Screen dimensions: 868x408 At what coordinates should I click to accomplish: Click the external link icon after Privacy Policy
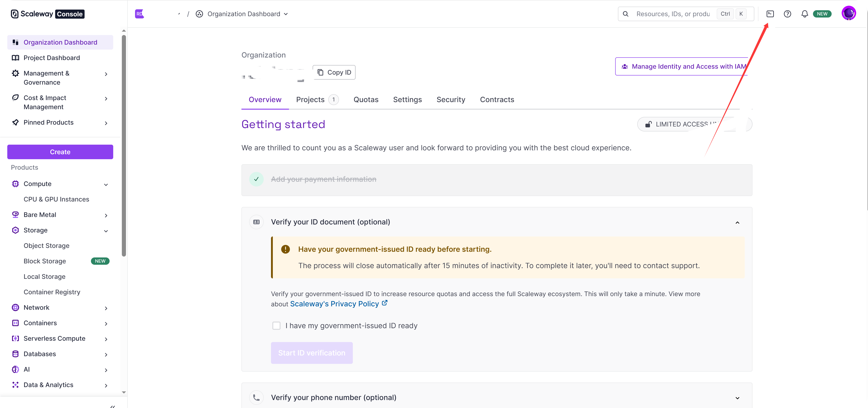[x=384, y=303]
